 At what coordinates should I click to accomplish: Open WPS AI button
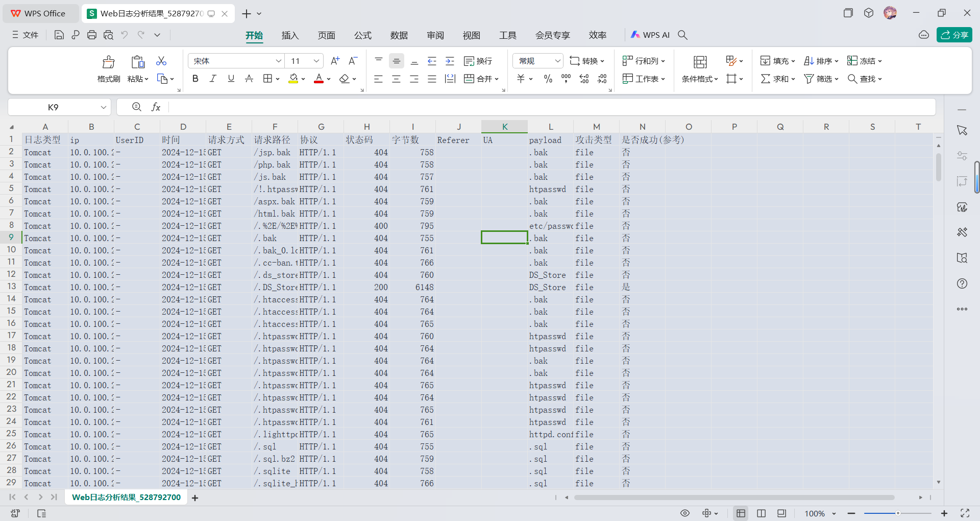650,35
